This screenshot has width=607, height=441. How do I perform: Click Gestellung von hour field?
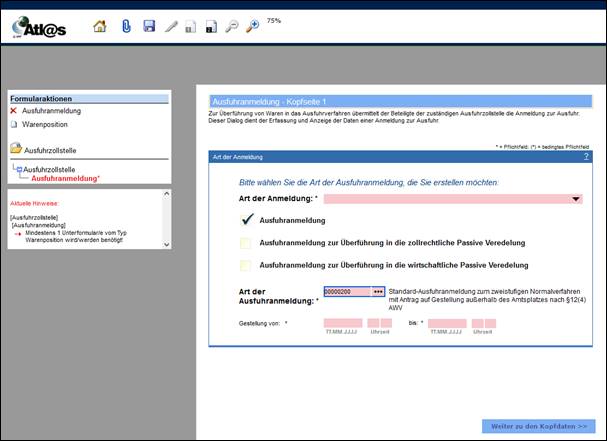373,323
